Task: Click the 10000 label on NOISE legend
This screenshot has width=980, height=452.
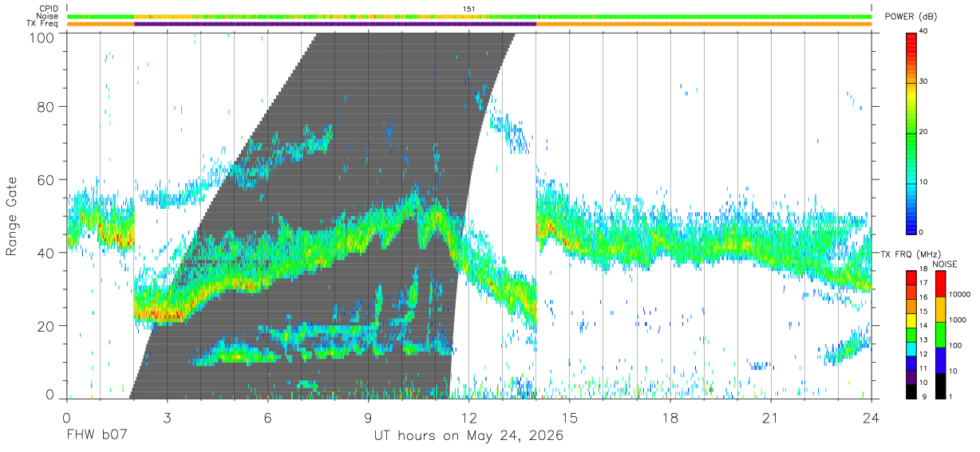Action: [x=958, y=294]
